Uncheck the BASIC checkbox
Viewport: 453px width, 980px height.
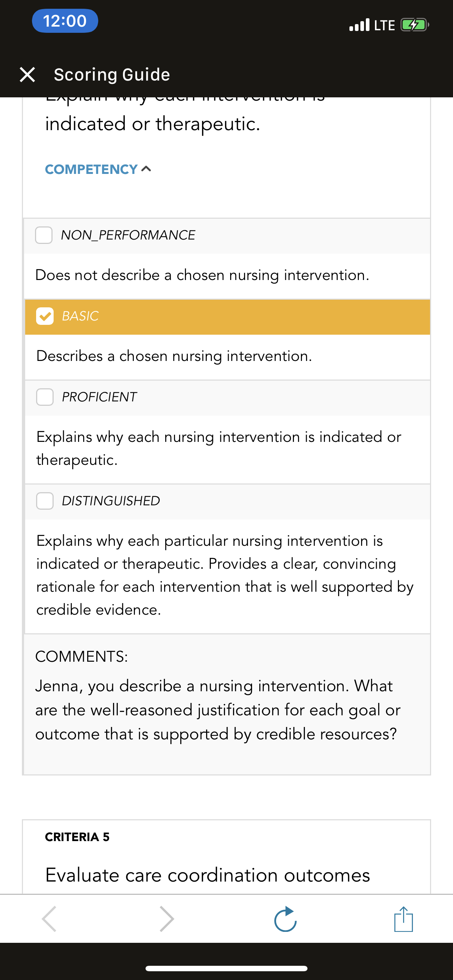click(x=45, y=316)
